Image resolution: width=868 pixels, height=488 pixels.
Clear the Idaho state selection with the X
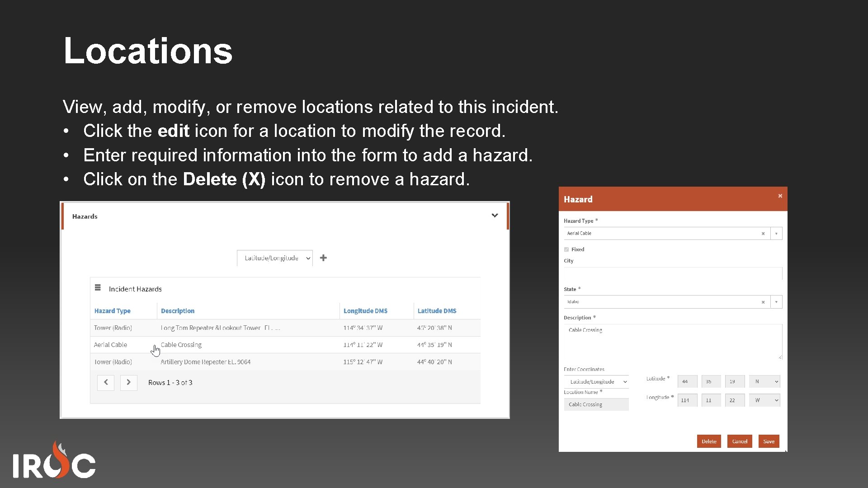coord(763,302)
